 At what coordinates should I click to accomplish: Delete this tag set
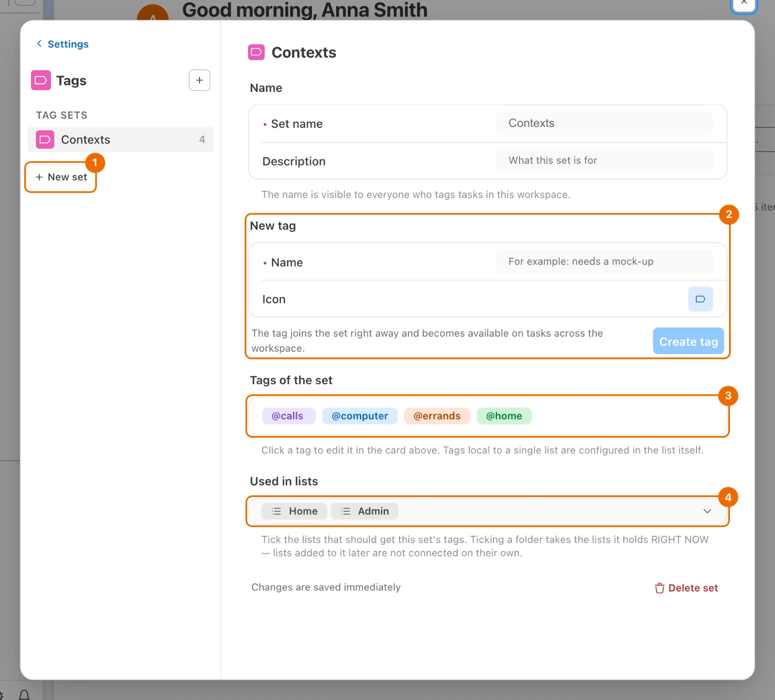click(x=686, y=588)
